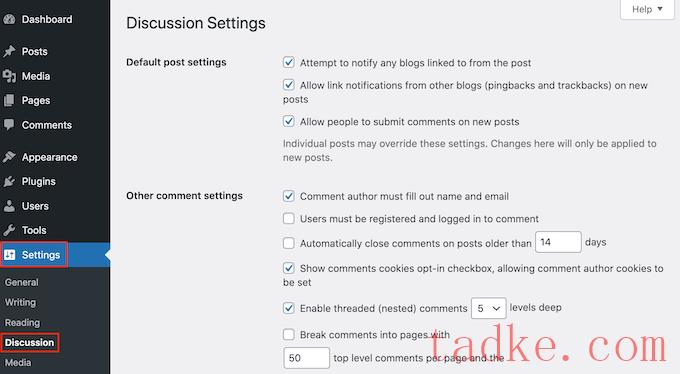680x374 pixels.
Task: Click the Users person icon
Action: [x=9, y=206]
